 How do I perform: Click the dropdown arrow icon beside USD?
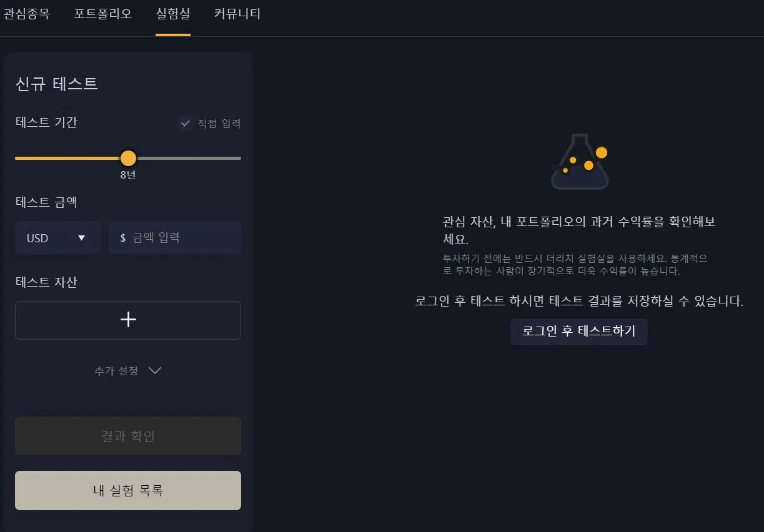point(81,237)
